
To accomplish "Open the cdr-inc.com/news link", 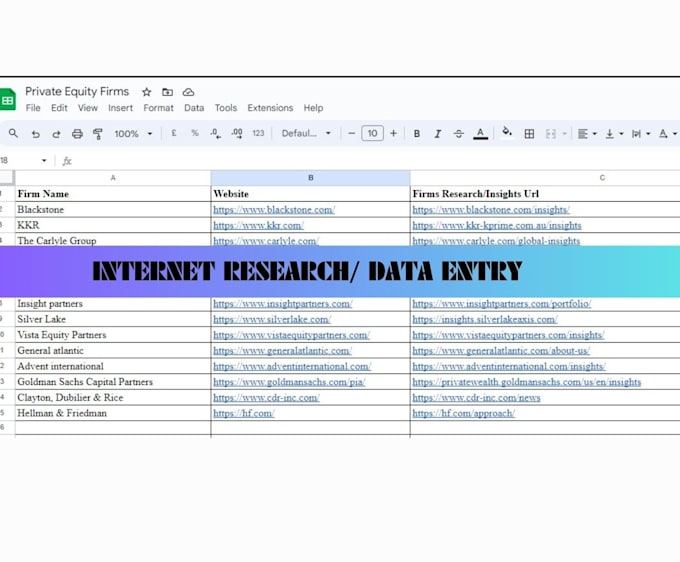I will coord(476,398).
